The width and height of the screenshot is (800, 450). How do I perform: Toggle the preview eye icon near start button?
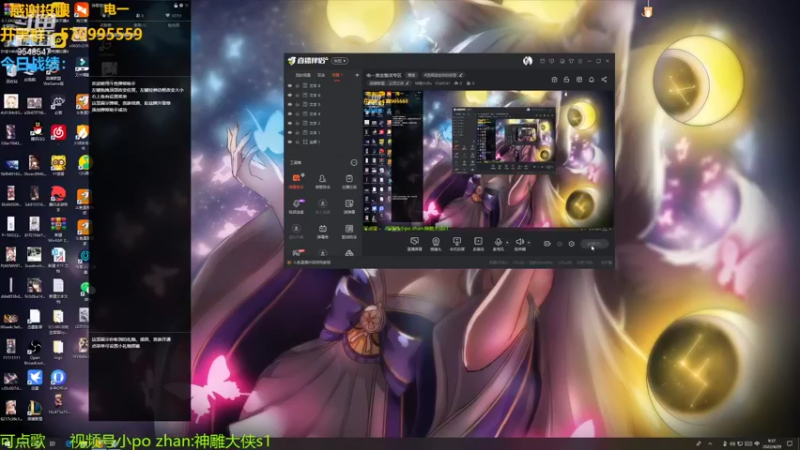tap(560, 244)
